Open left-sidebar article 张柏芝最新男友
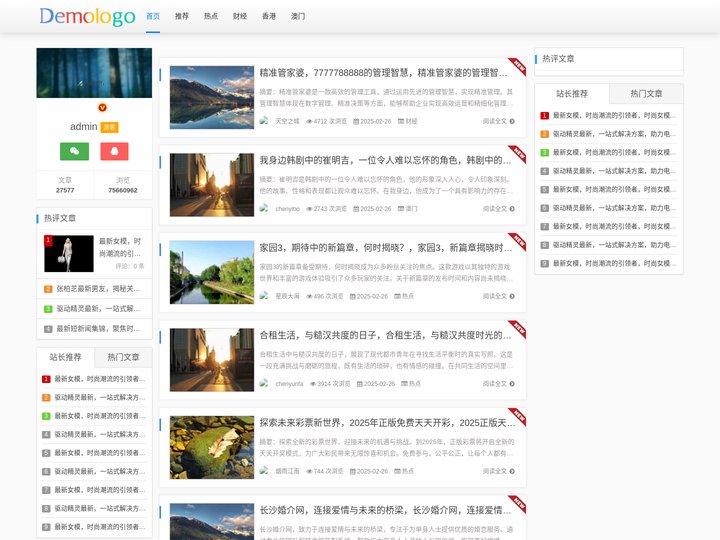 pos(98,289)
